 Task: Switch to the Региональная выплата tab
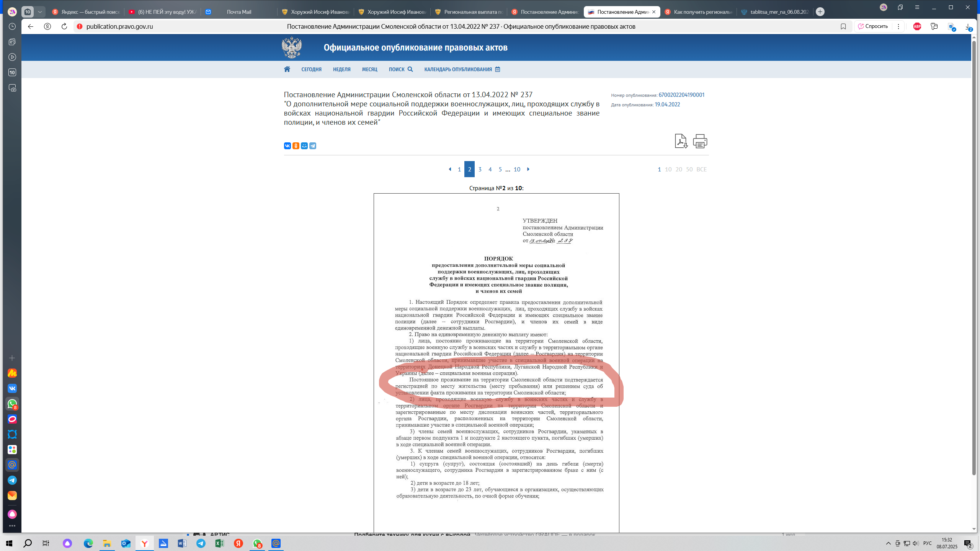(x=469, y=12)
